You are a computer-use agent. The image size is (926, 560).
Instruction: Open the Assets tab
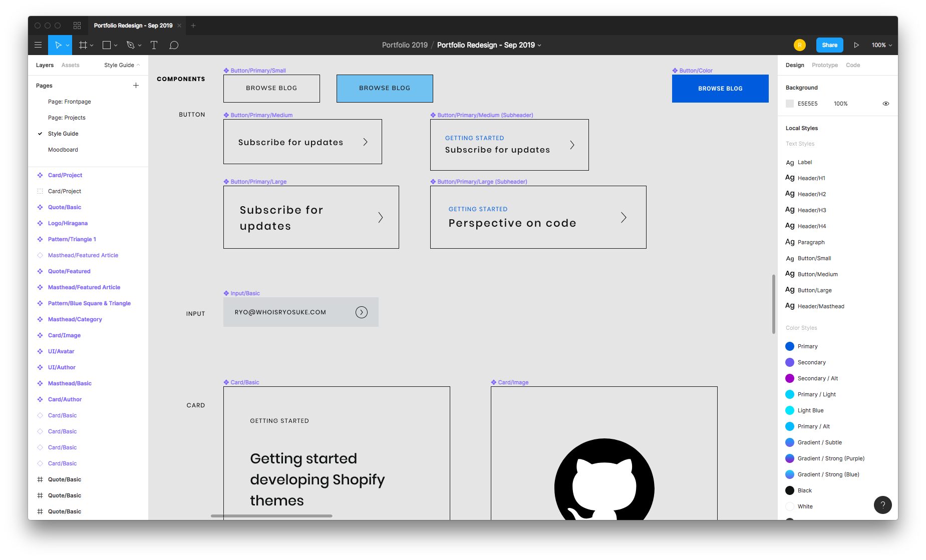tap(70, 65)
